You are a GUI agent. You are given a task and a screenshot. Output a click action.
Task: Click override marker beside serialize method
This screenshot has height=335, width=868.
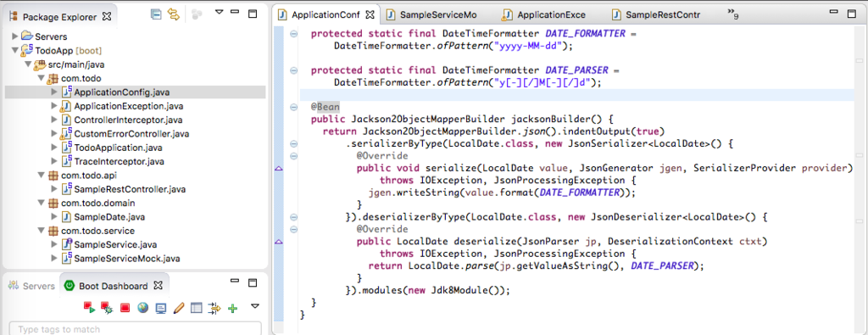278,168
